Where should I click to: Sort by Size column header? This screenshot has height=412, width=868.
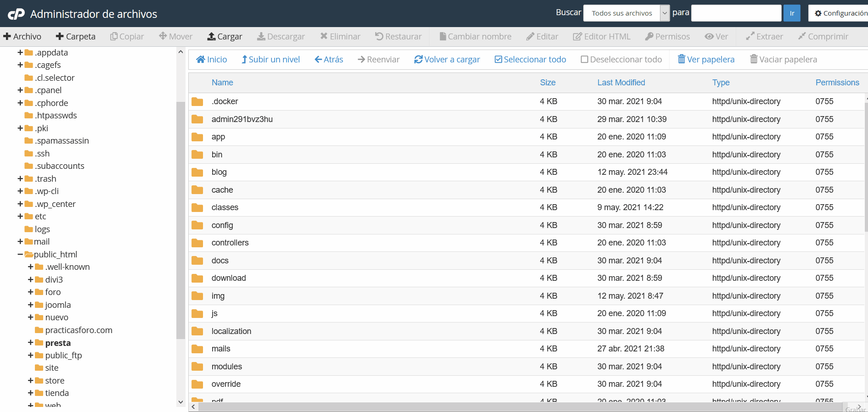547,83
